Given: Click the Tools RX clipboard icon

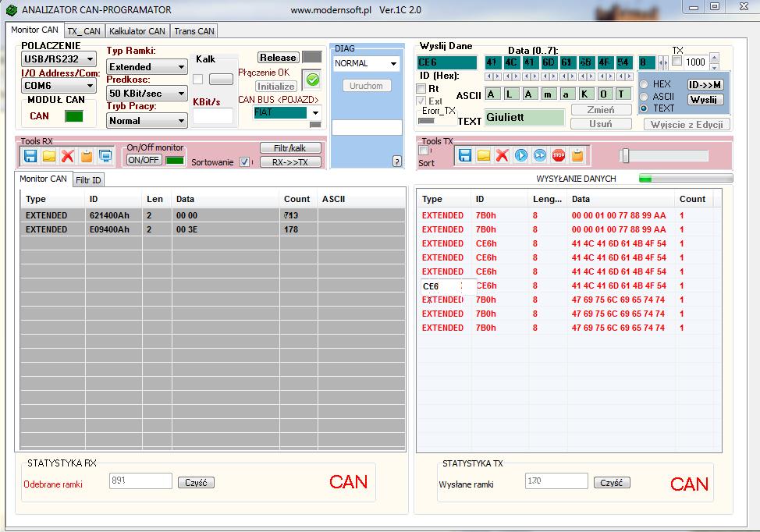Looking at the screenshot, I should tap(87, 156).
